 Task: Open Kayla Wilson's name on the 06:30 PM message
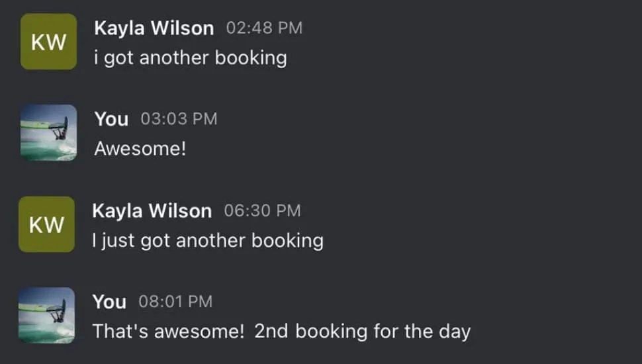click(x=152, y=211)
